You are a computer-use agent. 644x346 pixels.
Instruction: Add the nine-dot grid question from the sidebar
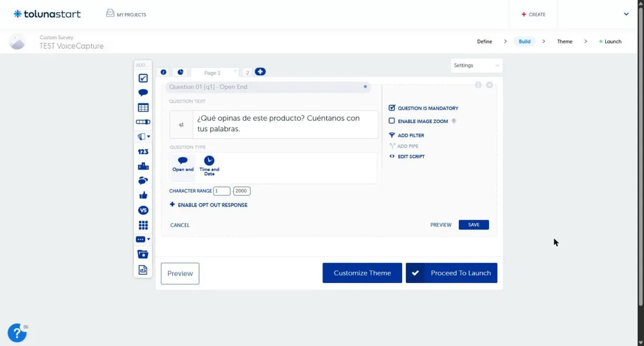[x=143, y=225]
